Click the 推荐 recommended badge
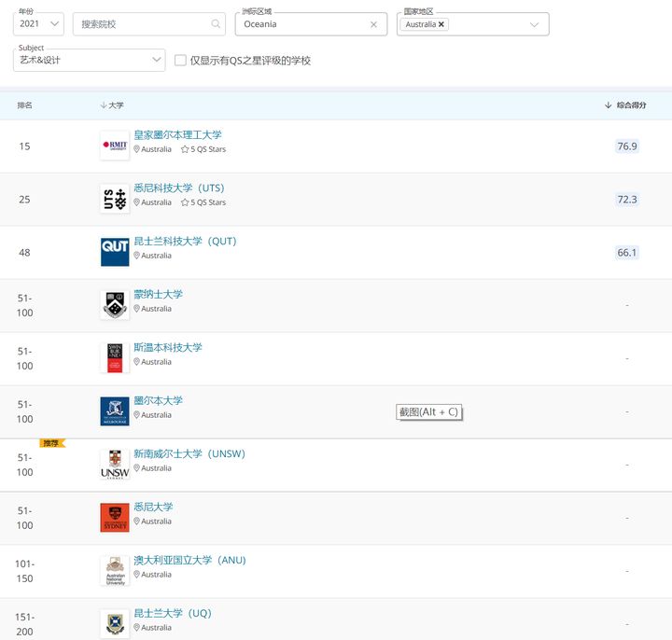The width and height of the screenshot is (672, 640). pos(52,443)
